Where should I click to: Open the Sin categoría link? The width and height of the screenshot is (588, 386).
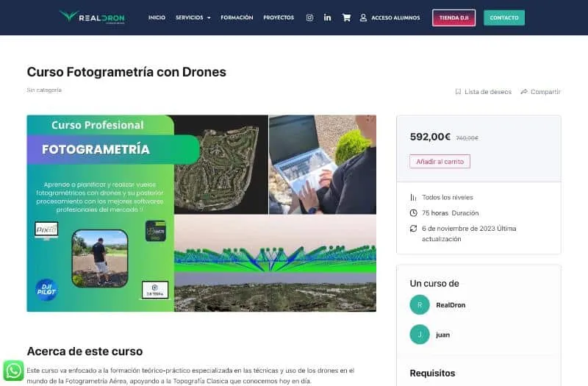click(x=44, y=90)
